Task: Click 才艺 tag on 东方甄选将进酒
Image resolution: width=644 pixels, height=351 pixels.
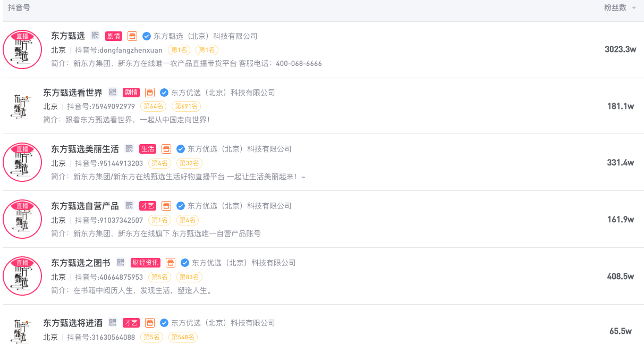Action: (131, 323)
